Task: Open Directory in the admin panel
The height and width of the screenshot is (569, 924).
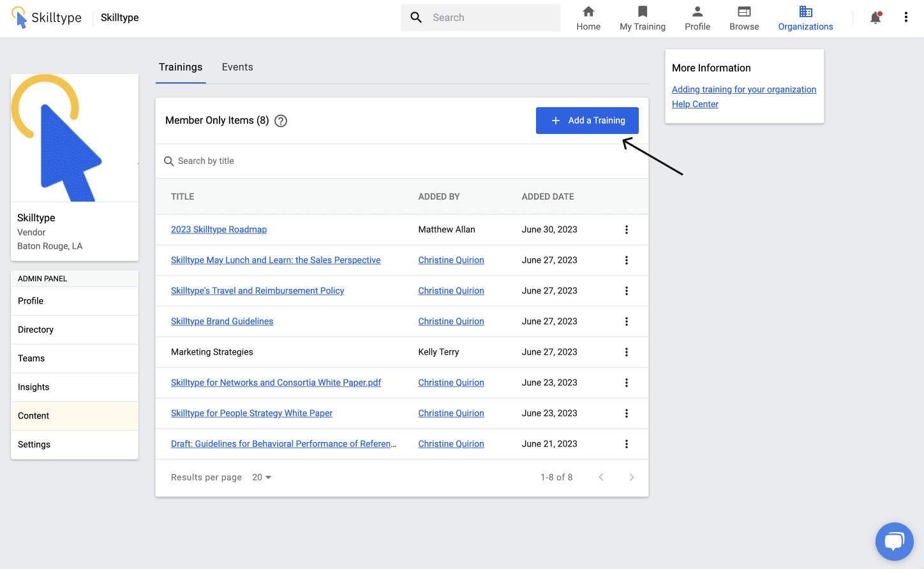Action: 75,330
